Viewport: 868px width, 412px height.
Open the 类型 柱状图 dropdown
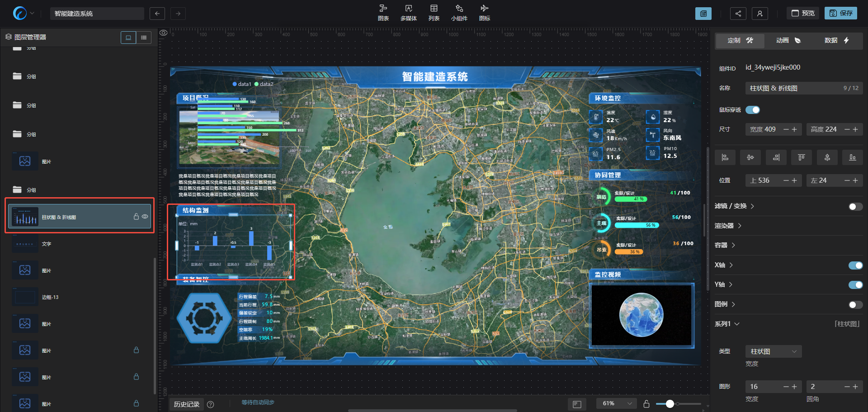pyautogui.click(x=773, y=351)
